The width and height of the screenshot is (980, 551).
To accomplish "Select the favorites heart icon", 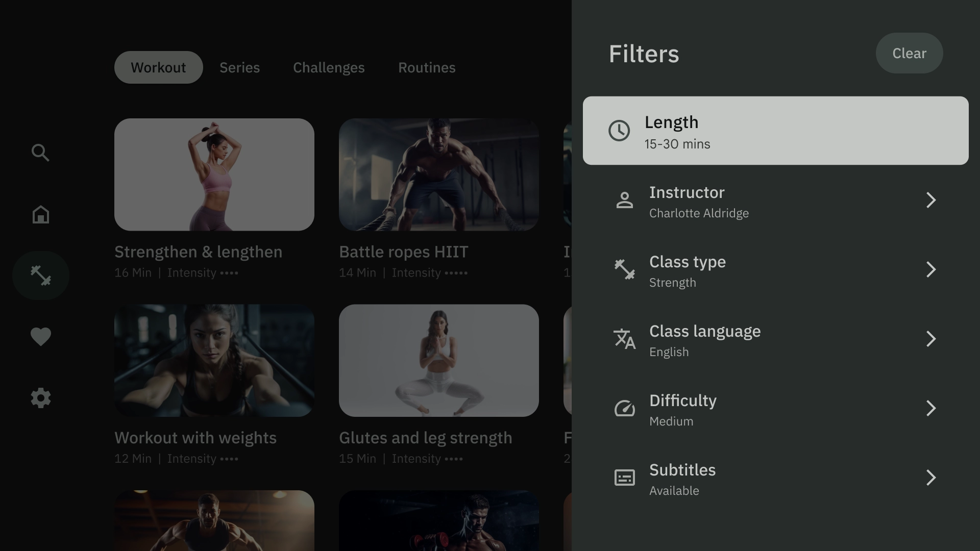I will point(41,336).
